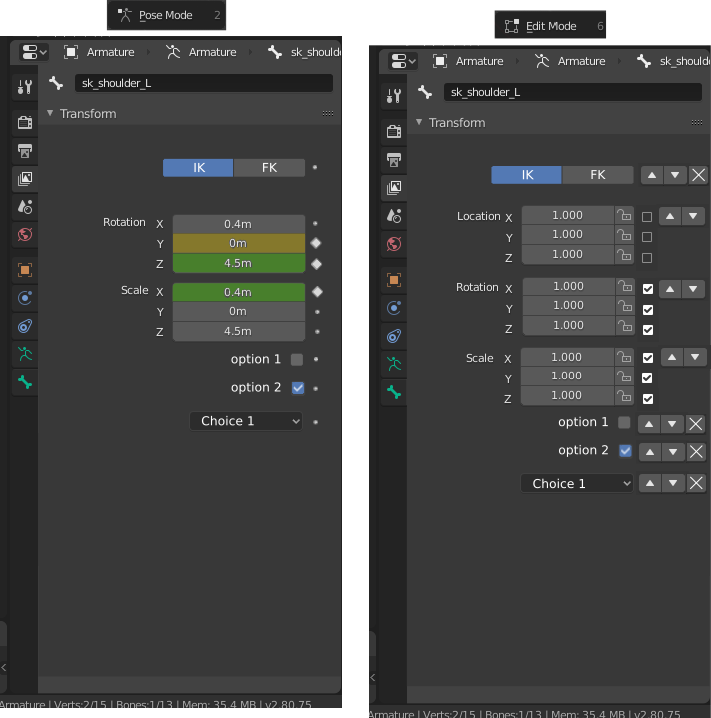This screenshot has height=718, width=711.
Task: Toggle the lock icon for Location X
Action: click(624, 215)
